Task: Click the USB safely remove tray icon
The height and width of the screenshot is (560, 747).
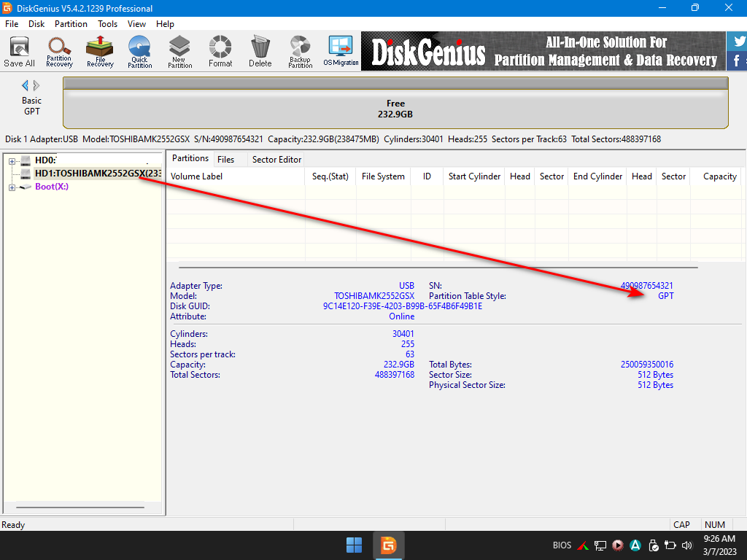Action: click(653, 545)
